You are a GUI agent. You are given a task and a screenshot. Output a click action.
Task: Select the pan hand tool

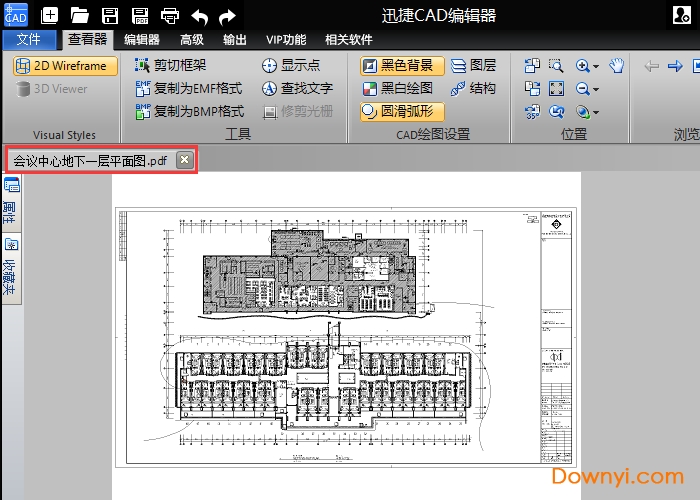[617, 66]
